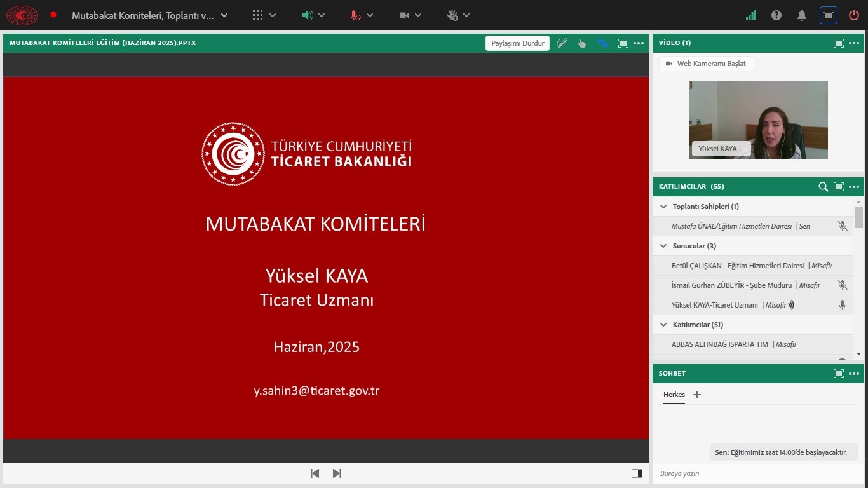Collapse the Katılımcılar (51) group
The height and width of the screenshot is (488, 868).
click(x=663, y=325)
